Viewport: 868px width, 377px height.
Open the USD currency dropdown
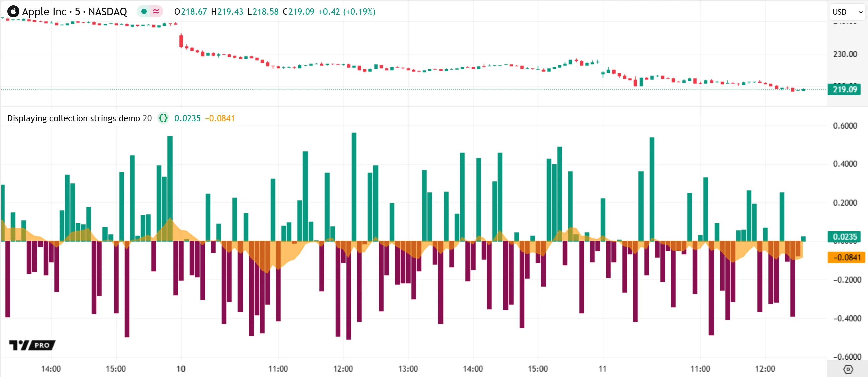pyautogui.click(x=847, y=12)
